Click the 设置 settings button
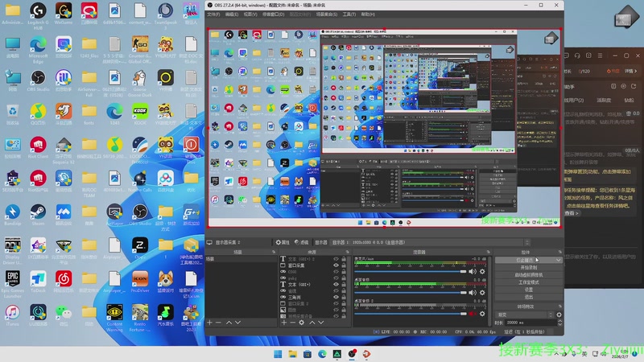 [x=529, y=290]
